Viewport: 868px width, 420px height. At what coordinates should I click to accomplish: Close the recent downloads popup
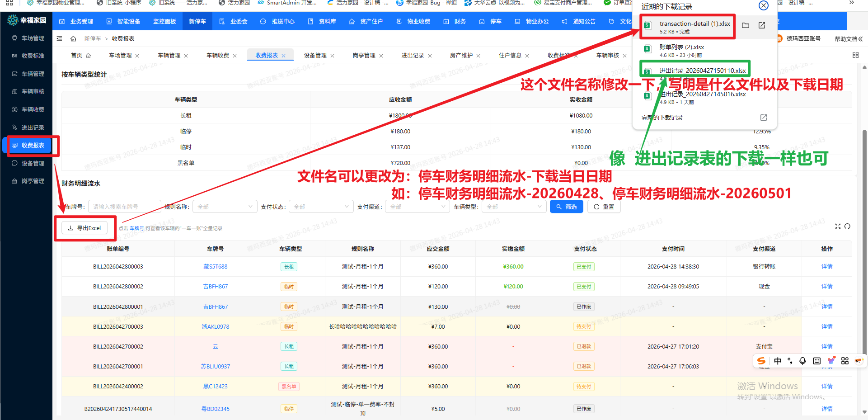[763, 5]
